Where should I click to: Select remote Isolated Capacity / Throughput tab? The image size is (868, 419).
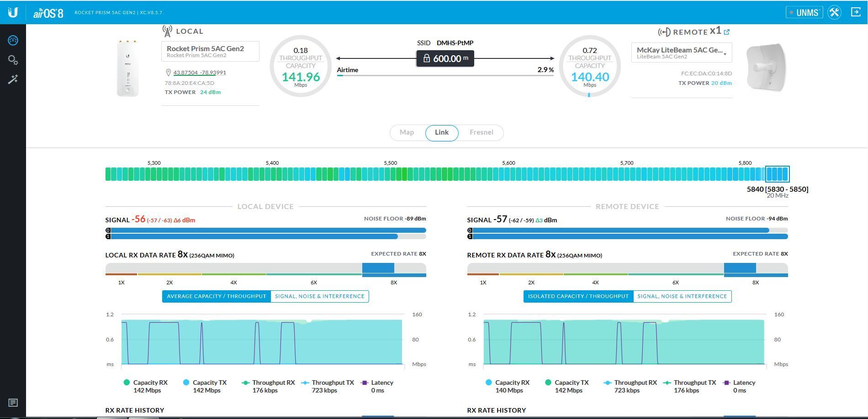pos(578,296)
